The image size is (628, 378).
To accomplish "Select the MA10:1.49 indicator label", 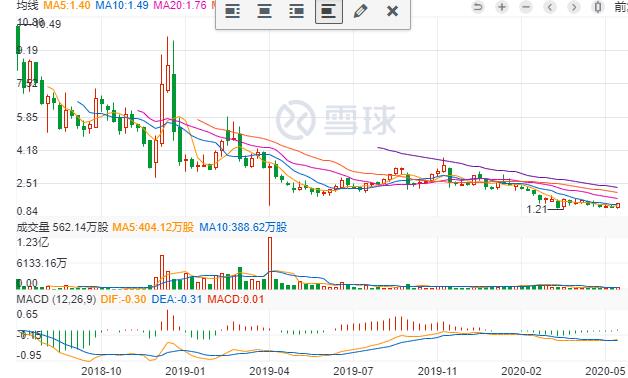I will [x=122, y=5].
